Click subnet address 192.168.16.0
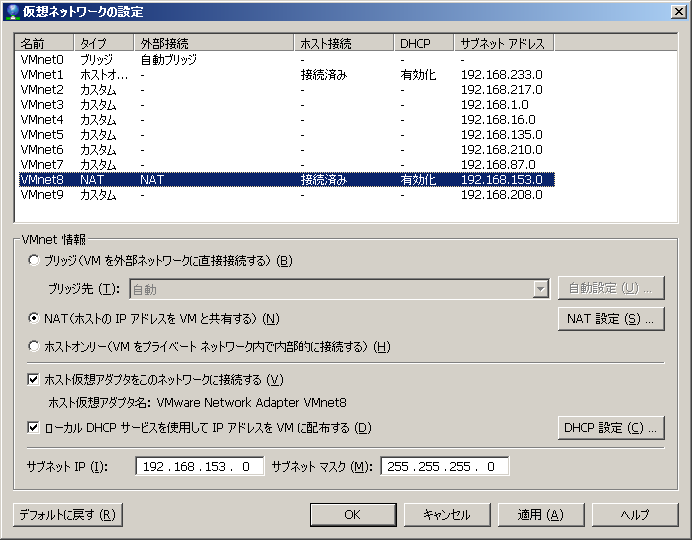Viewport: 692px width, 540px height. tap(498, 120)
